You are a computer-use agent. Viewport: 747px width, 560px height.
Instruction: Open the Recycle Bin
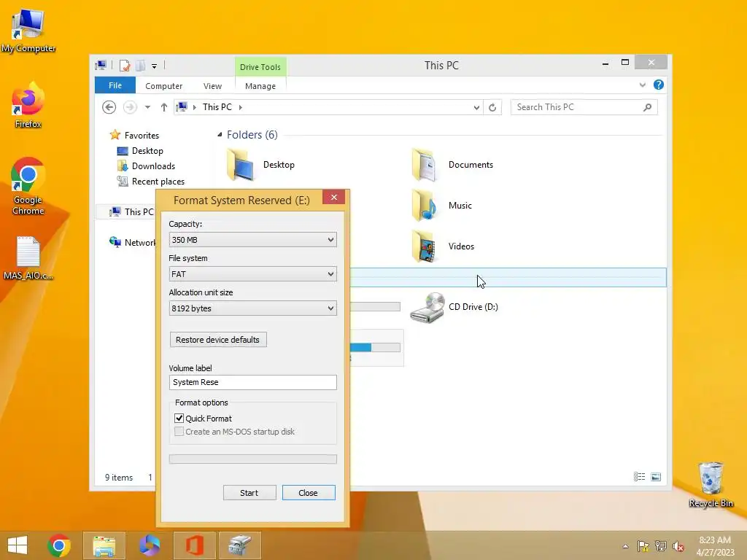711,484
